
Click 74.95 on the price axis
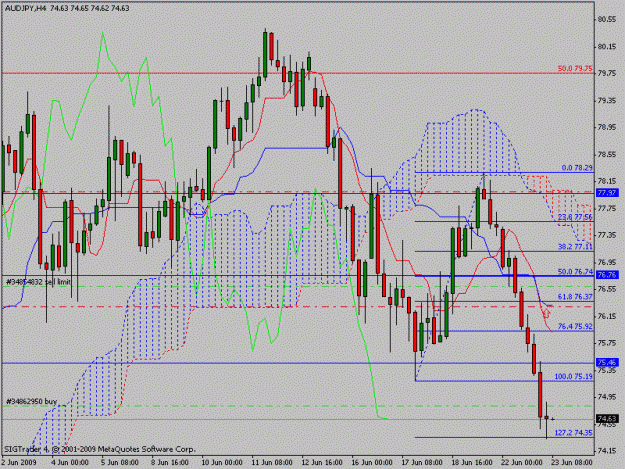607,397
